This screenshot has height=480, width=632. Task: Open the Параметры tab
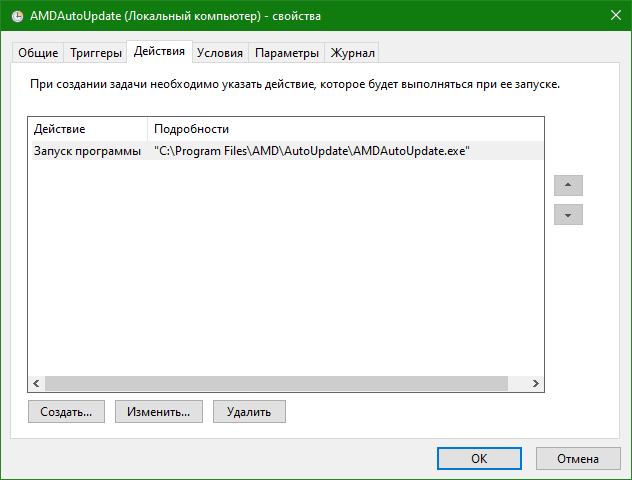coord(287,53)
